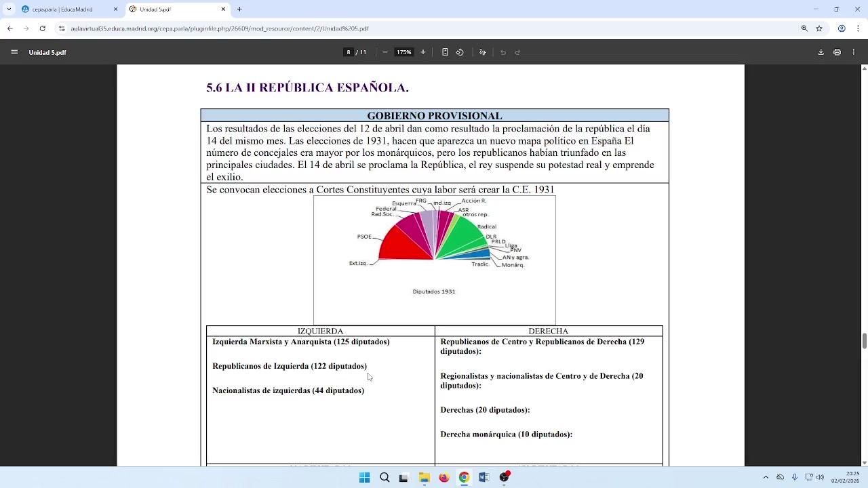Click the 'PSOE' chart label
Viewport: 868px width, 488px height.
pyautogui.click(x=364, y=237)
